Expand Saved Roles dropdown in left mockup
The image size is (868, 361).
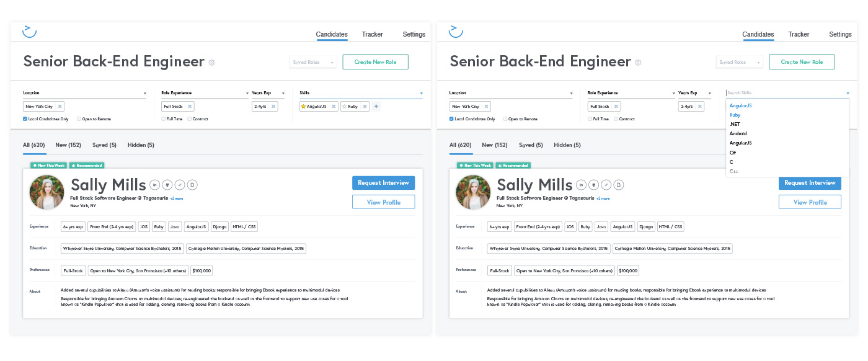coord(314,62)
